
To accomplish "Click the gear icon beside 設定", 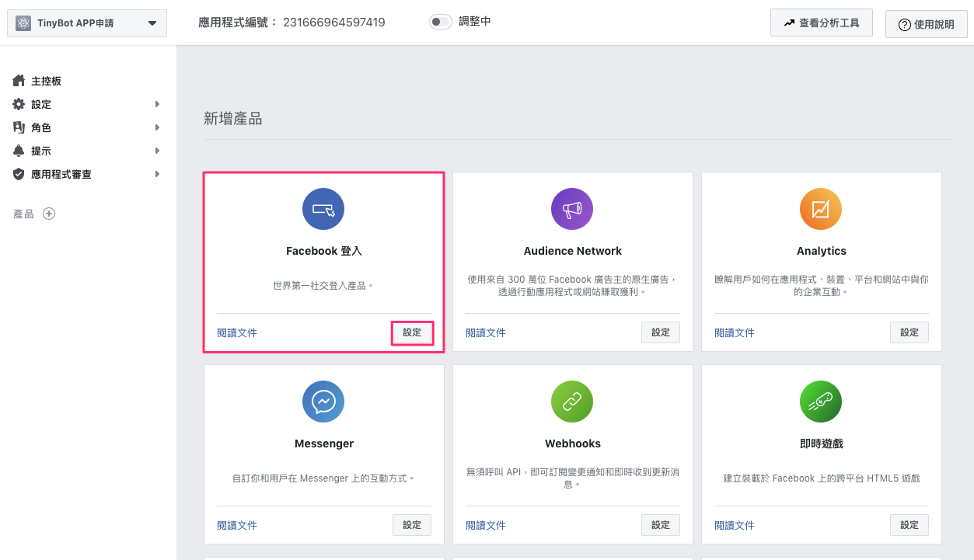I will click(19, 104).
